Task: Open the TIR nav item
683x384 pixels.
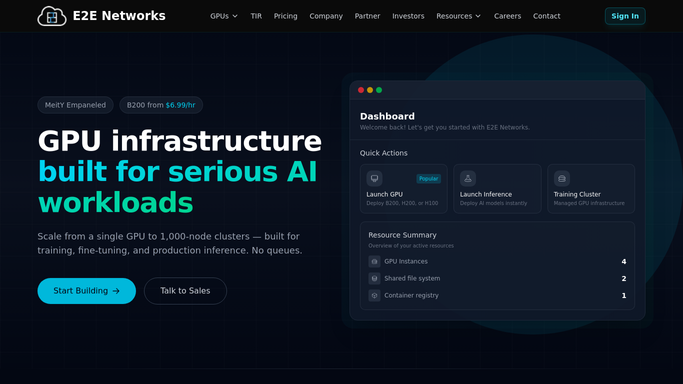Action: pos(256,16)
